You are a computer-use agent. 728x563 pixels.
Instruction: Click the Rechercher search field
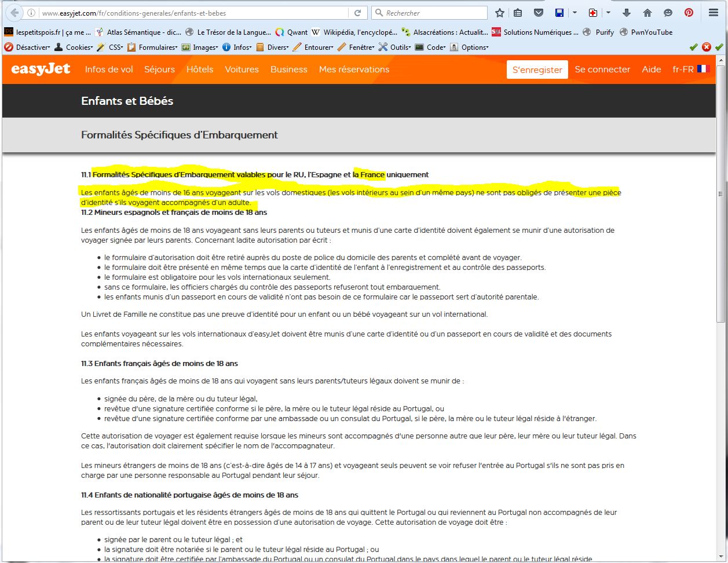[434, 13]
